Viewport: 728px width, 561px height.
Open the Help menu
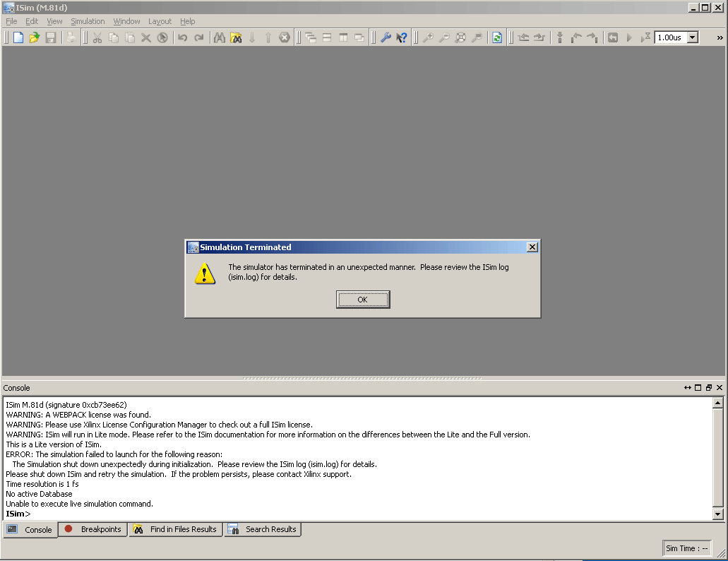(188, 21)
